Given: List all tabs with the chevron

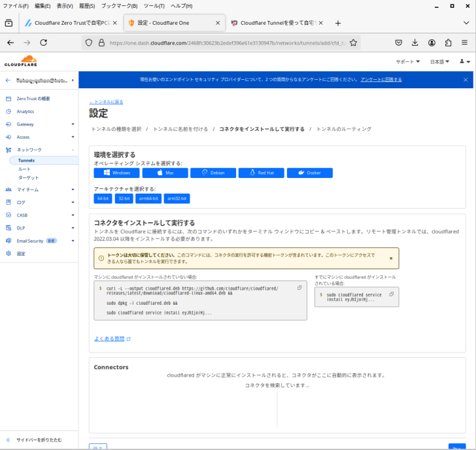Looking at the screenshot, I should (466, 23).
